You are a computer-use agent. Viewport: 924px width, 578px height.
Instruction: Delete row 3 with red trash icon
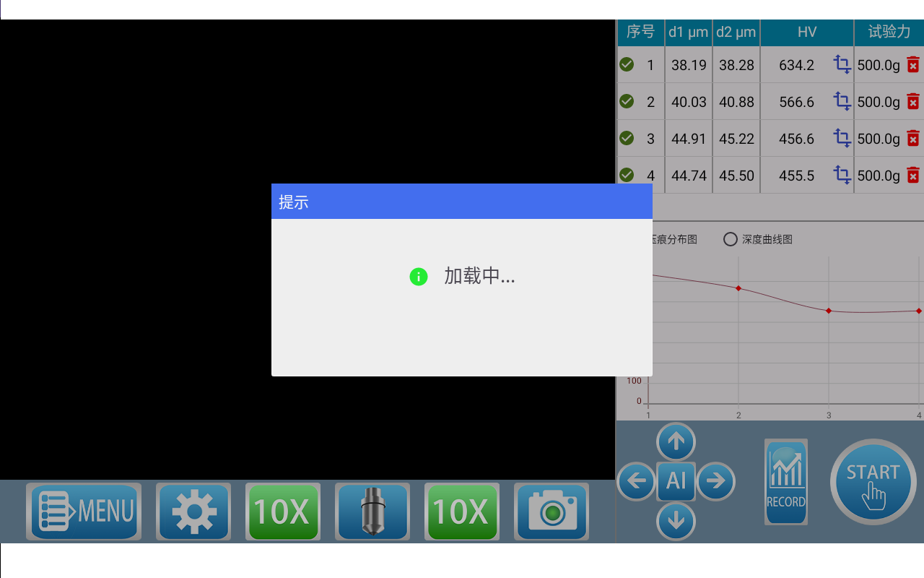coord(913,138)
